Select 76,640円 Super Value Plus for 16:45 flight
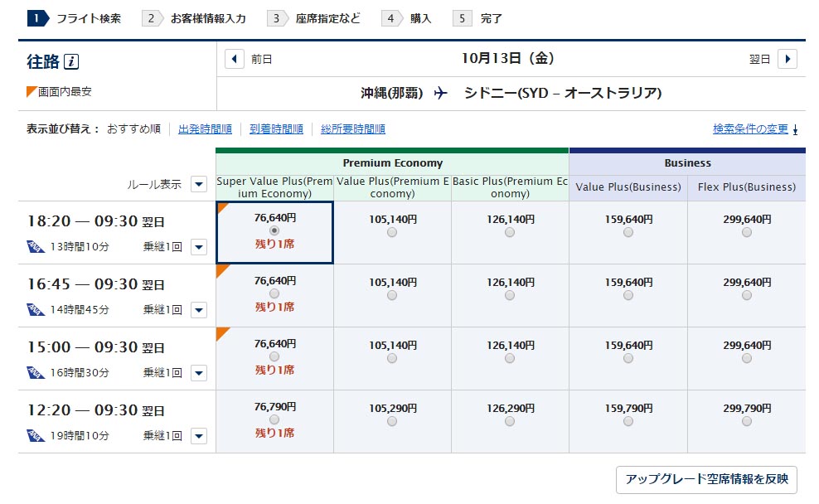 pos(274,293)
